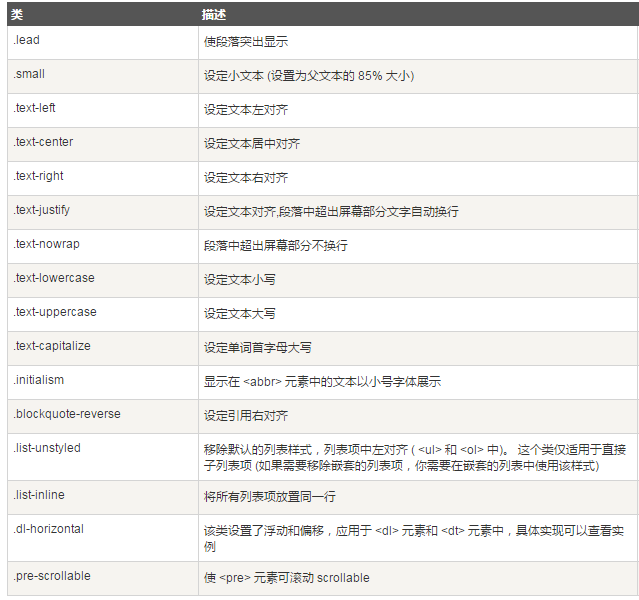The image size is (639, 600).
Task: Click the .text-center class name
Action: point(43,142)
